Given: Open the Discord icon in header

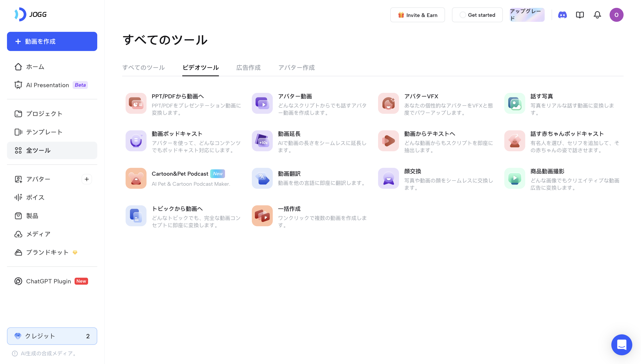Looking at the screenshot, I should coord(562,15).
